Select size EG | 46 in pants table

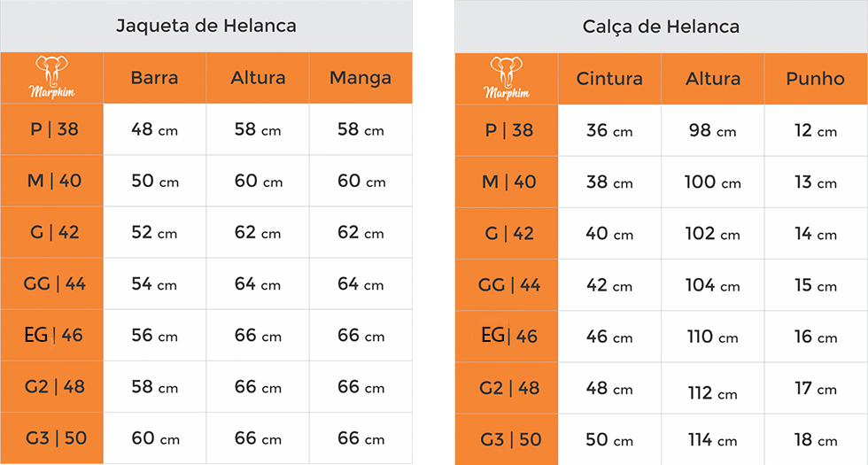point(508,337)
